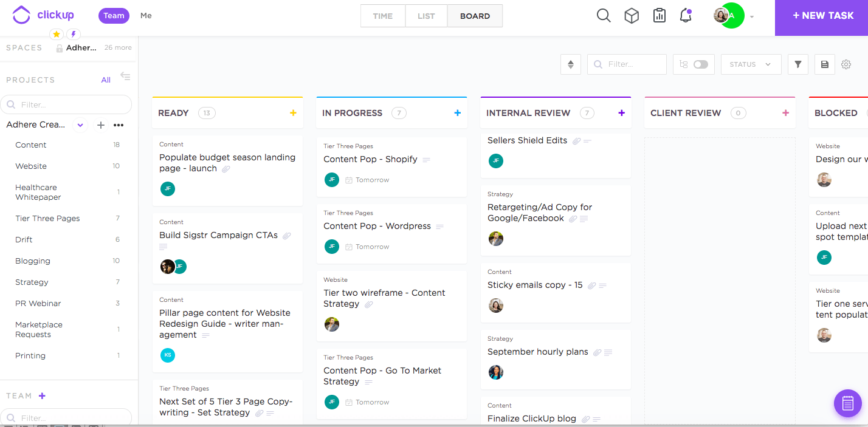The width and height of the screenshot is (868, 427).
Task: Open the STATUS grouping dropdown
Action: (x=751, y=64)
